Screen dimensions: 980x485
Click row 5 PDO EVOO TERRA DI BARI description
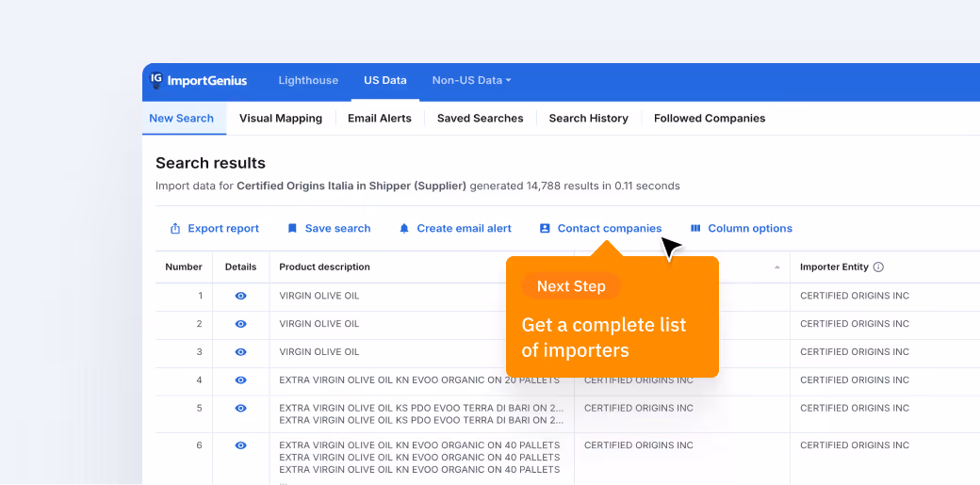click(422, 414)
